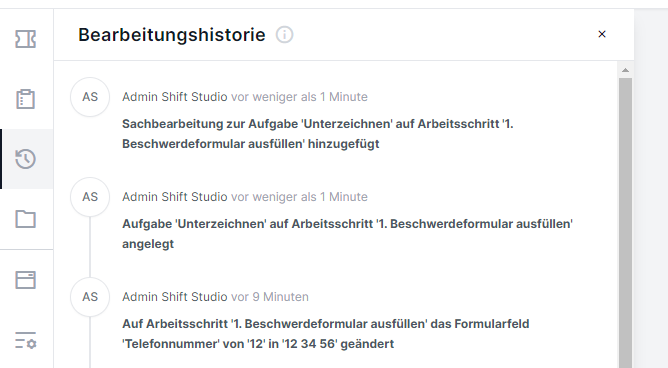
Task: Click the third AS avatar circle
Action: point(90,297)
